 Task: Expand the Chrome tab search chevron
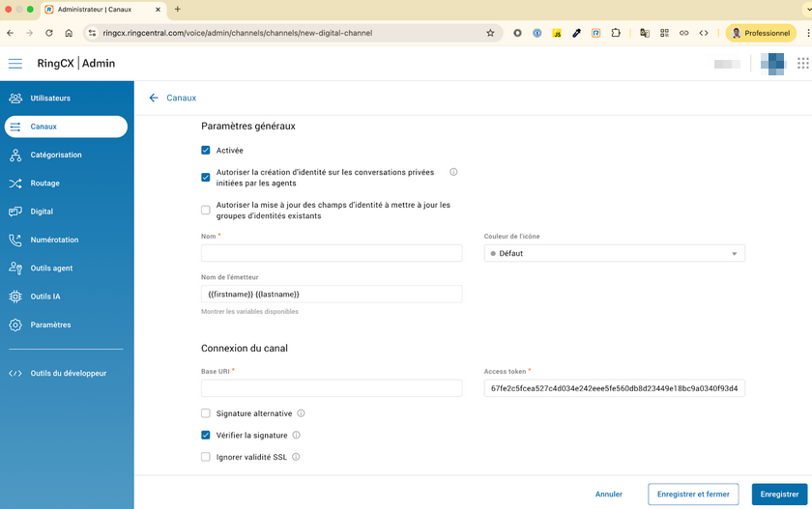pyautogui.click(x=806, y=9)
